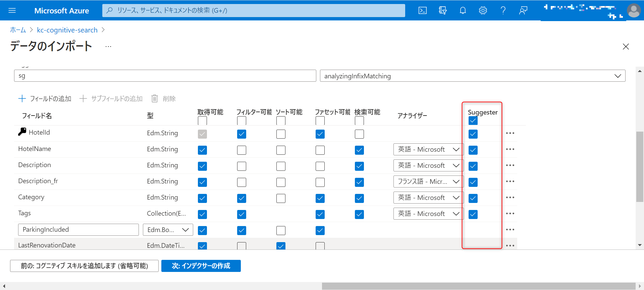Screen dimensions: 644x290
Task: Click 前: コグニティブ スキルを追加します button
Action: 84,266
